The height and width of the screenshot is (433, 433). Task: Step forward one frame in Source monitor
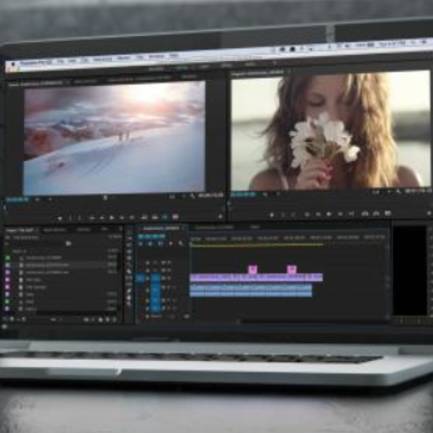point(122,218)
